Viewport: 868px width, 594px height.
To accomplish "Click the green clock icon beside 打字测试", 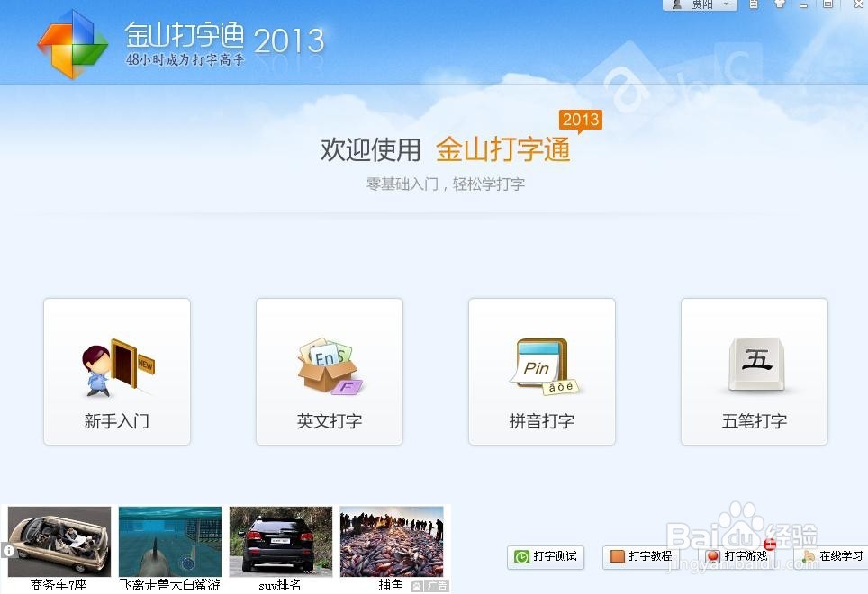I will (521, 556).
